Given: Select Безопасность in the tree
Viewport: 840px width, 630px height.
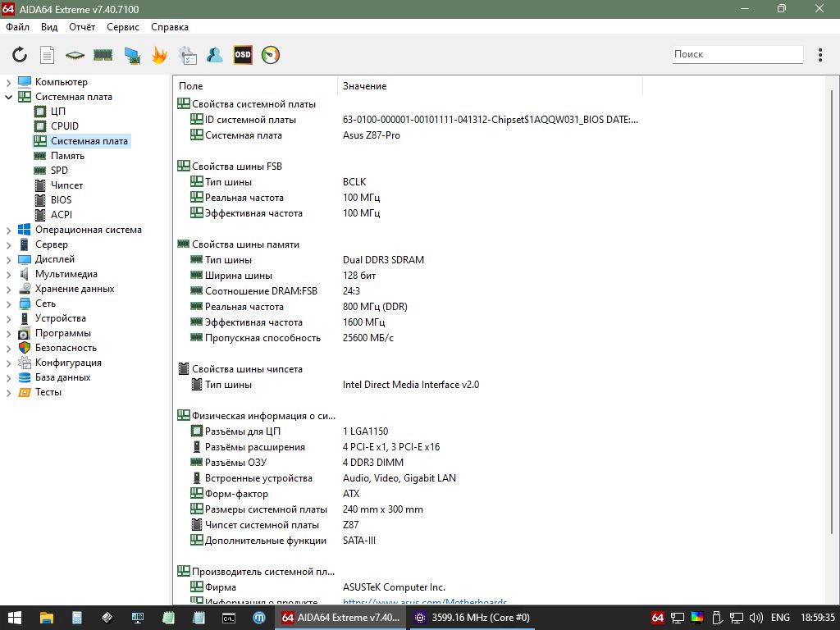Looking at the screenshot, I should (x=66, y=348).
